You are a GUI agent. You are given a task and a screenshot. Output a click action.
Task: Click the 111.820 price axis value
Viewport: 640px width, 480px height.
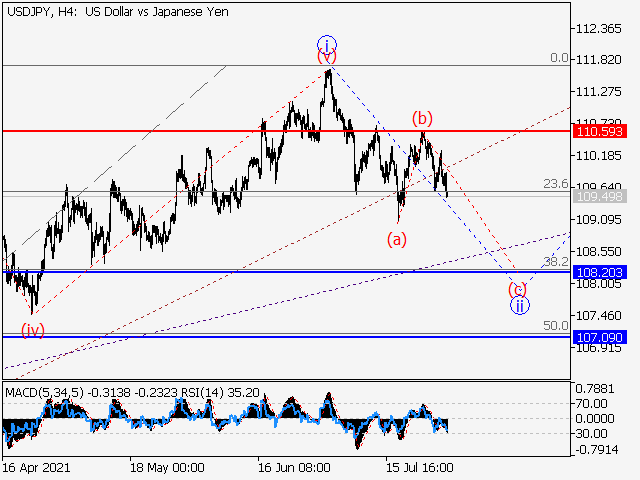coord(598,60)
